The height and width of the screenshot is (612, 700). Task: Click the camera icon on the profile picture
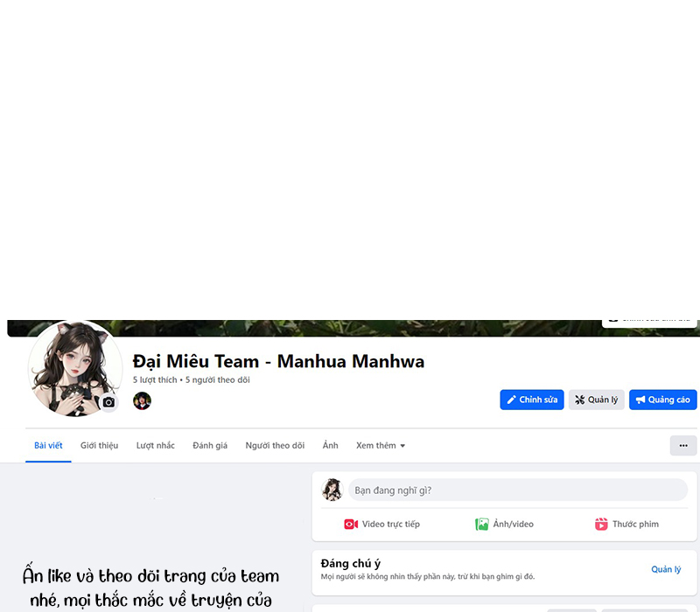click(108, 402)
